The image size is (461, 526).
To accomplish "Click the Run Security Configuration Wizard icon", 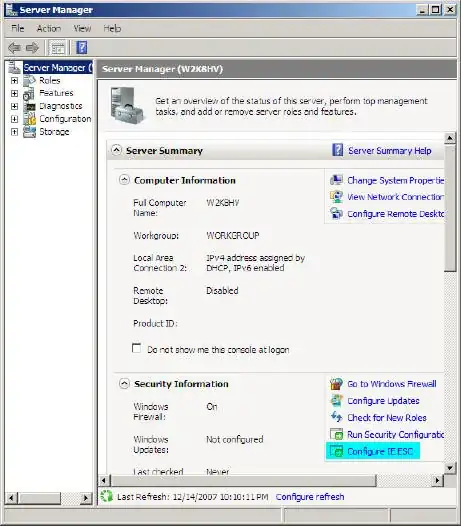I will pos(337,434).
